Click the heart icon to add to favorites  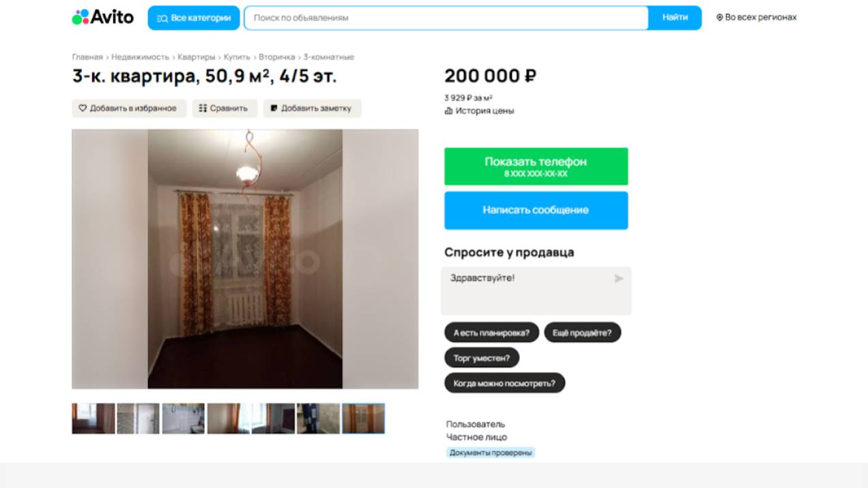tap(83, 109)
